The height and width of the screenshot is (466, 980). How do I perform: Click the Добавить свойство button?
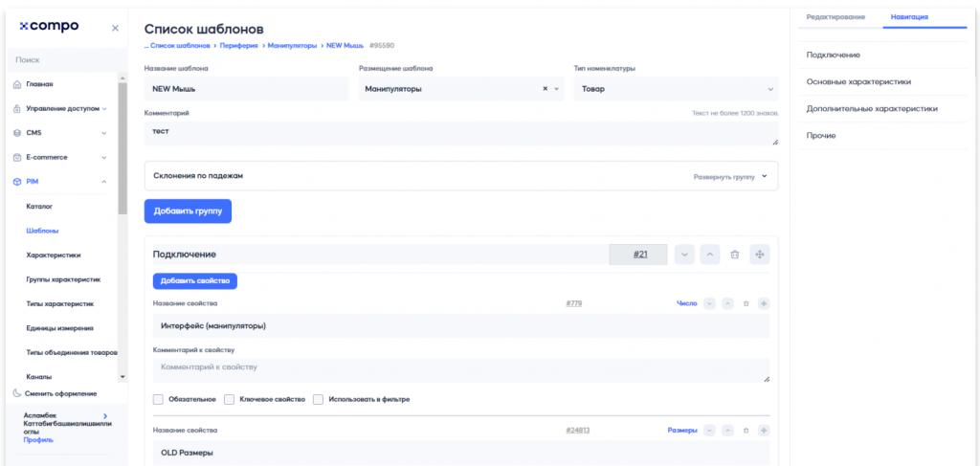(x=195, y=280)
